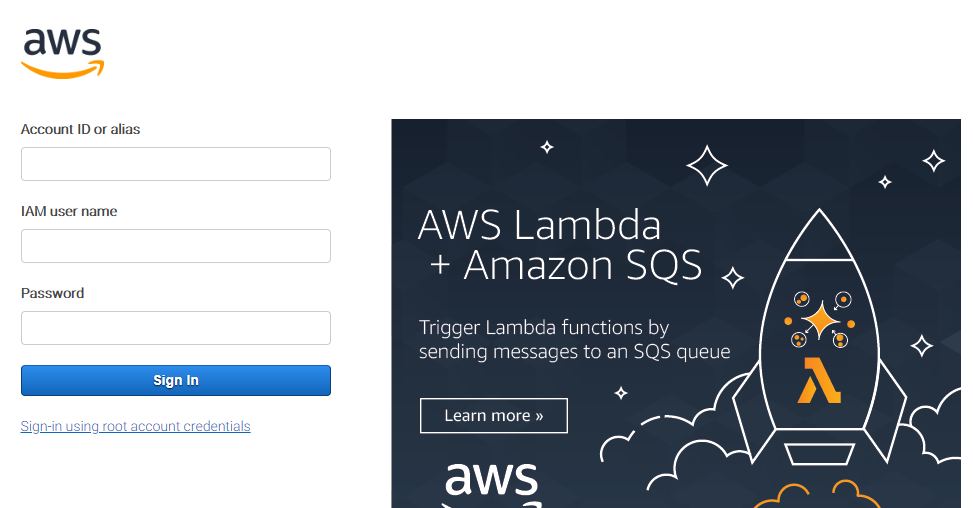Click the Trigger Lambda functions description text
Screen dimensions: 973x508
(x=574, y=339)
